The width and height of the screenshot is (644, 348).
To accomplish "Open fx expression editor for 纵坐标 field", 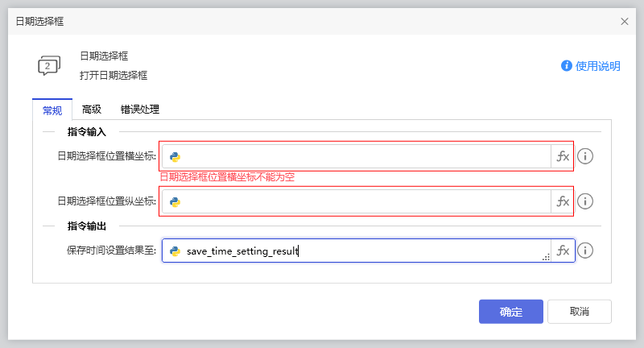I will [563, 201].
